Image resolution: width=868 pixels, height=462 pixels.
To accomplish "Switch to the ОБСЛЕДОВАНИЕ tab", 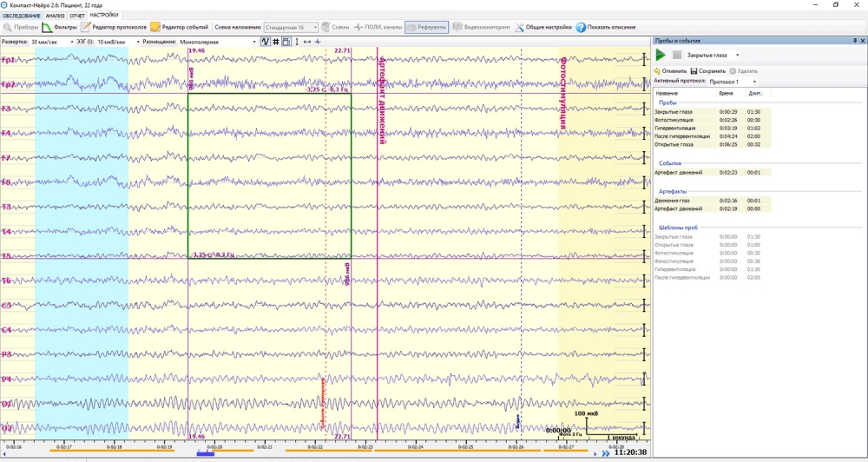I will 21,16.
